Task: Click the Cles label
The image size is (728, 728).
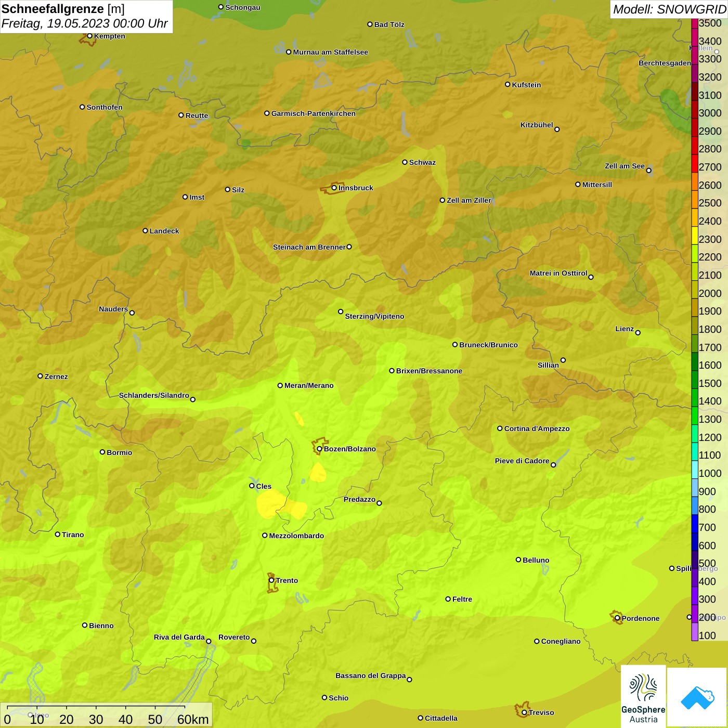Action: (264, 486)
